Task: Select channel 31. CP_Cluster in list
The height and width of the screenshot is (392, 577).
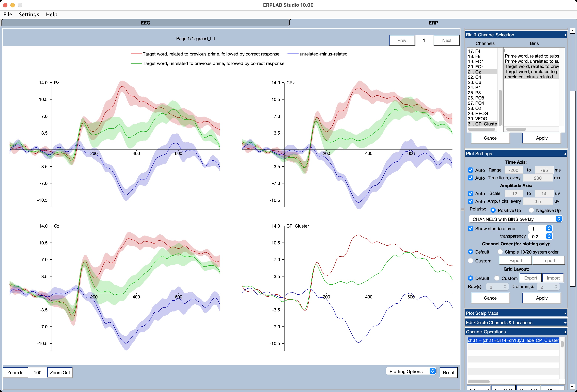Action: click(482, 124)
